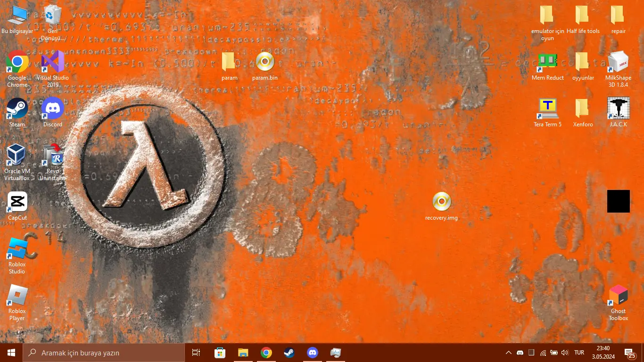Open the Wi-Fi network flyout
Viewport: 644px width, 362px height.
(543, 353)
